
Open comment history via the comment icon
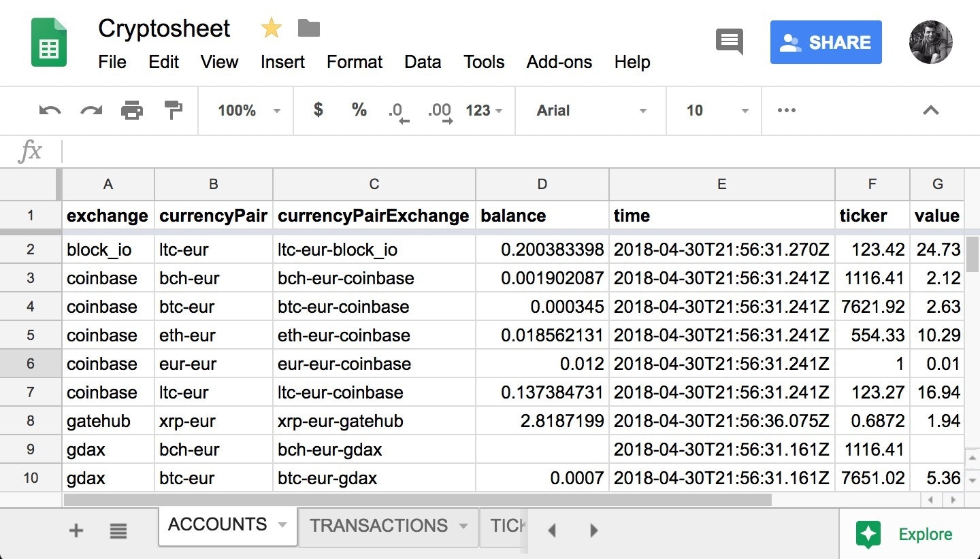pos(730,42)
